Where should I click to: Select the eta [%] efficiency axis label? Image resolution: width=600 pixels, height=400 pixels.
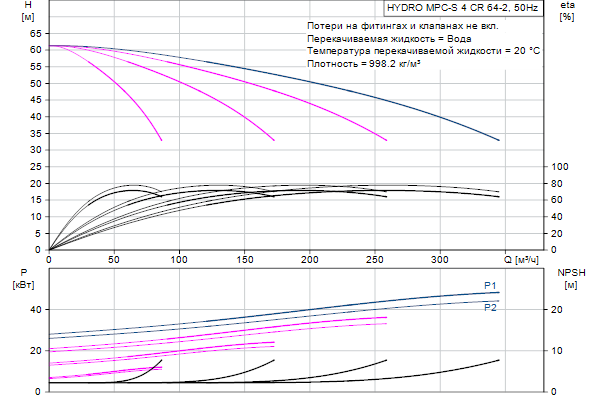pyautogui.click(x=567, y=12)
